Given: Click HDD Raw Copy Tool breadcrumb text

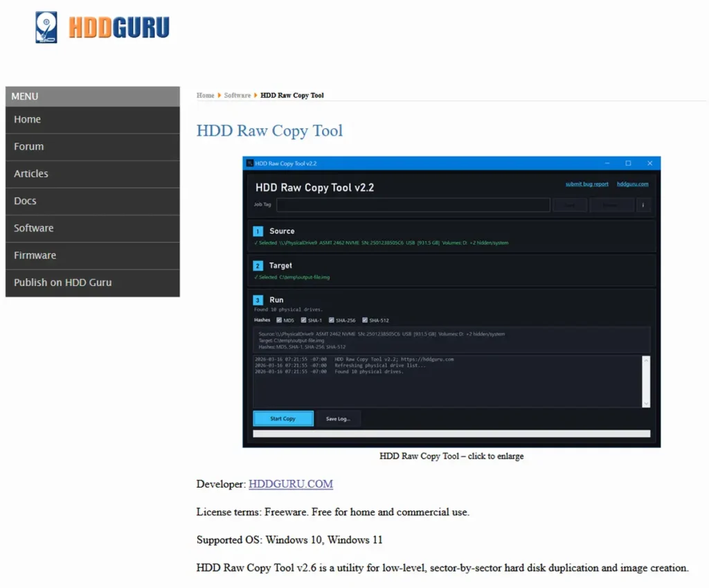Looking at the screenshot, I should (x=292, y=96).
